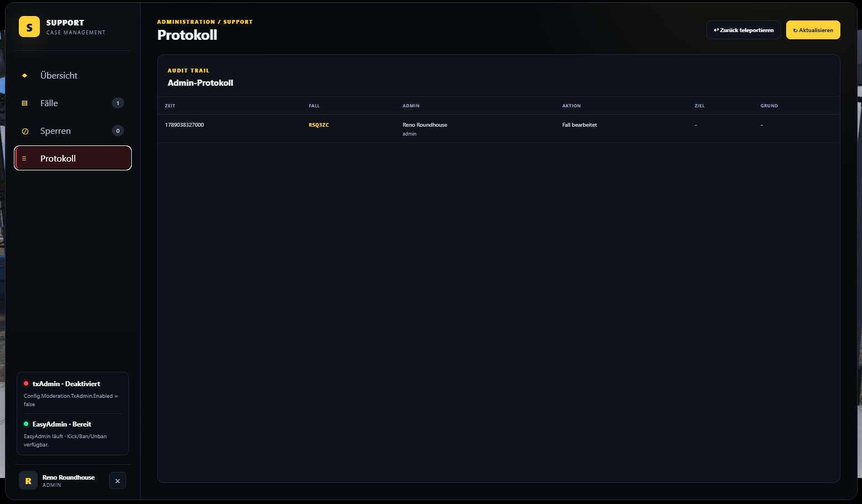Screen dimensions: 862x504
Task: Click the txAdmin · Deaktiviert status text
Action: point(66,383)
